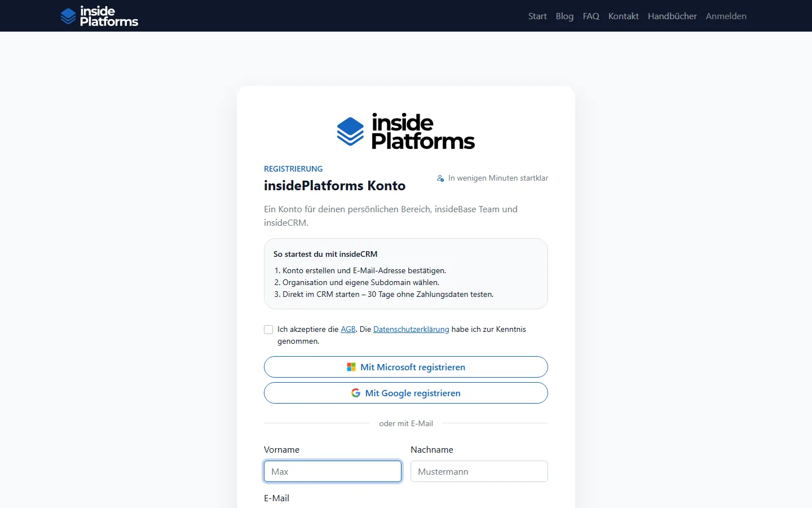Click 'So startest du mit insideCRM' heading
Viewport: 812px width, 508px height.
point(325,254)
